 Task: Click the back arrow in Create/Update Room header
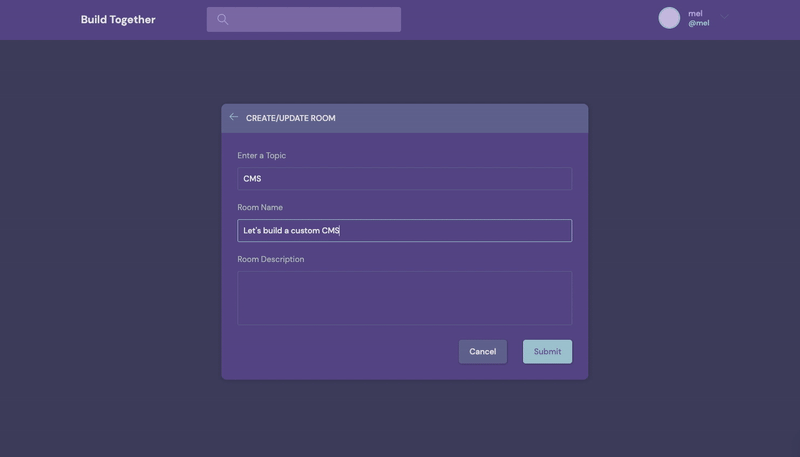(234, 117)
